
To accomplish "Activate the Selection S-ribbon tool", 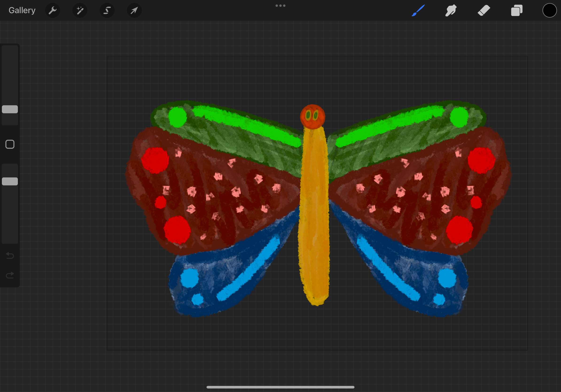I will (x=107, y=11).
